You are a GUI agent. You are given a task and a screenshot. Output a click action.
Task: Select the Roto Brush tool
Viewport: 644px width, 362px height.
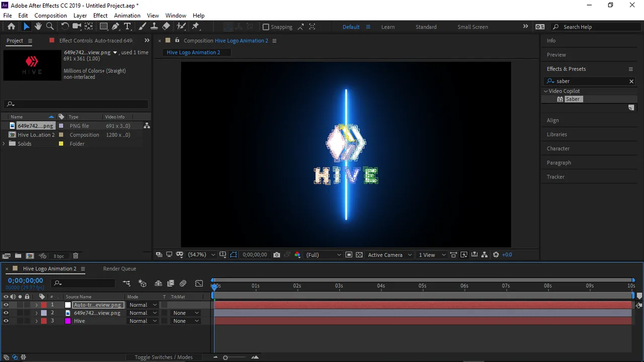coord(181,27)
